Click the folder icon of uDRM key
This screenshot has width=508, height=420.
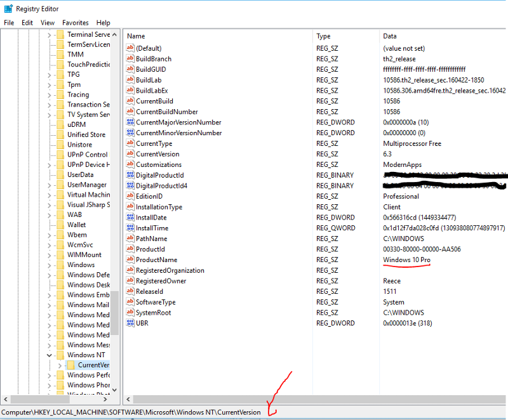60,124
